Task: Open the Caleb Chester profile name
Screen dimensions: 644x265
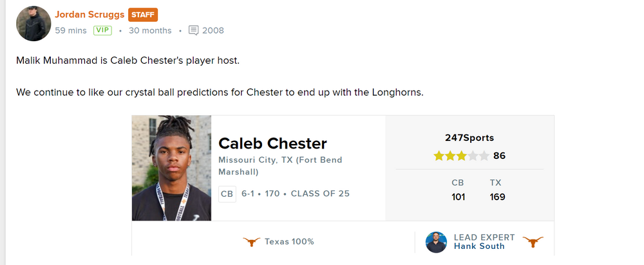Action: pos(272,143)
